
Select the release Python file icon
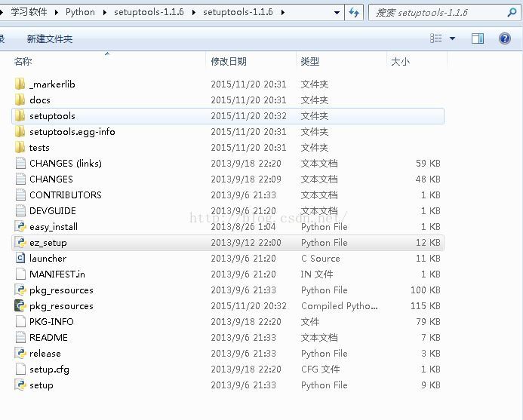pos(20,354)
